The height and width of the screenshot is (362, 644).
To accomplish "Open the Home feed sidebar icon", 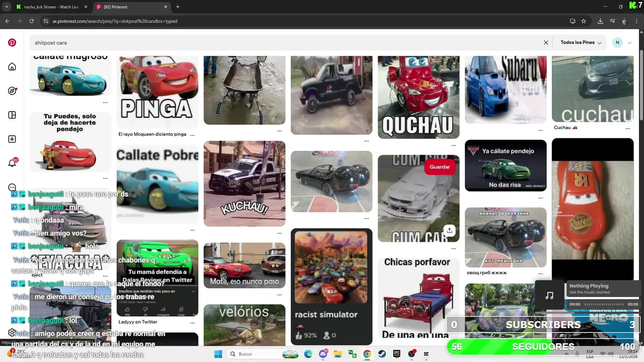I will click(x=12, y=67).
